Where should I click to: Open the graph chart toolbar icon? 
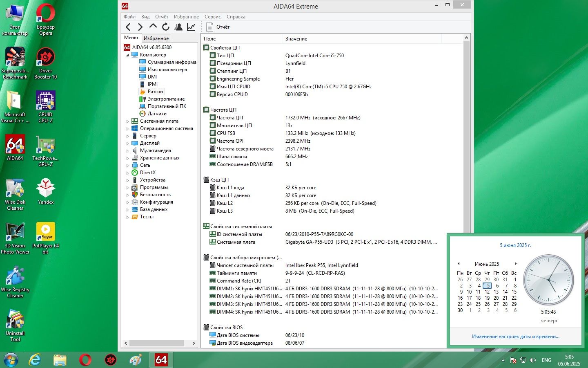point(191,27)
